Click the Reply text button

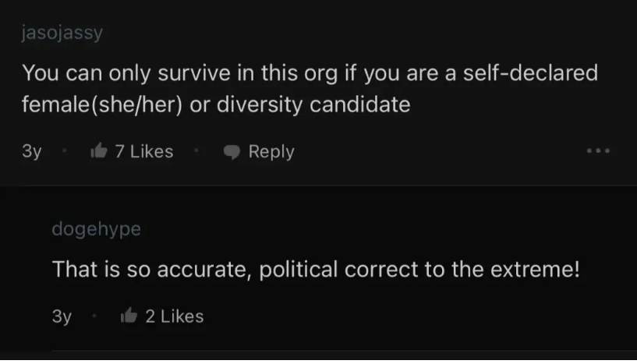click(271, 152)
